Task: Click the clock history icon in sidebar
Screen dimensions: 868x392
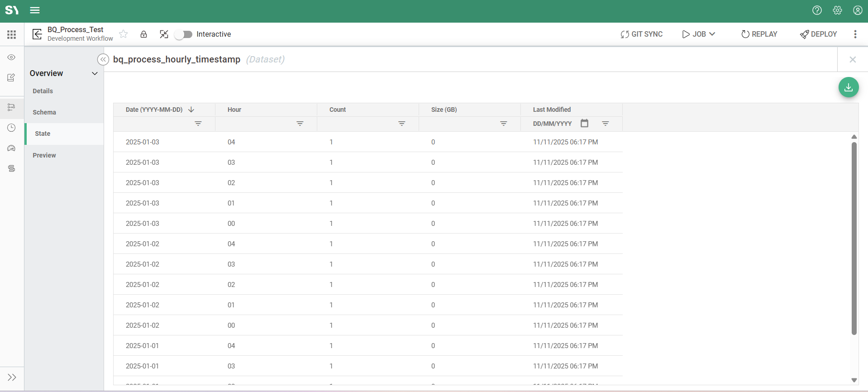Action: 12,128
